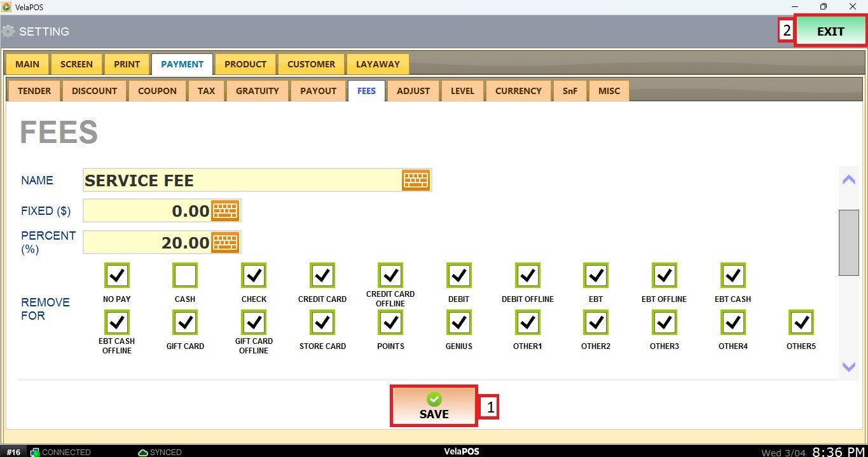868x457 pixels.
Task: Click the SERVICE FEE name field
Action: point(242,181)
